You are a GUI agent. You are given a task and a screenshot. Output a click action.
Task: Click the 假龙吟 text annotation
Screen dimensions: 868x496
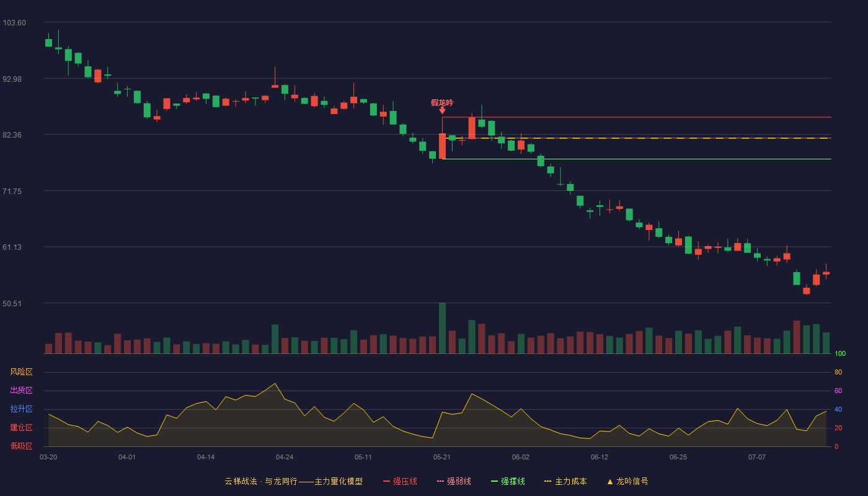(442, 102)
